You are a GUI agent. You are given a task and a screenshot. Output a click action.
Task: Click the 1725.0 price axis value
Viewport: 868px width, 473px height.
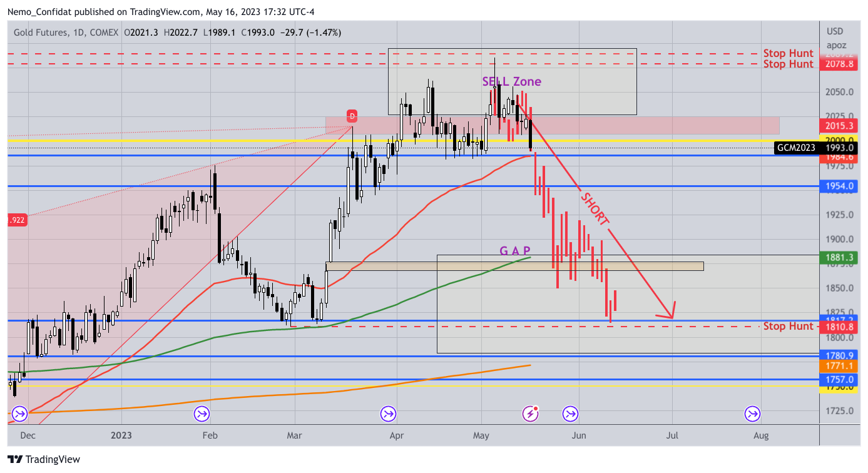point(839,411)
